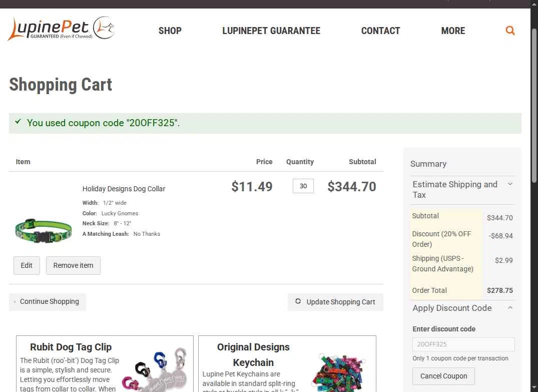Click the Order Total value $278.75
The image size is (538, 392).
point(499,290)
